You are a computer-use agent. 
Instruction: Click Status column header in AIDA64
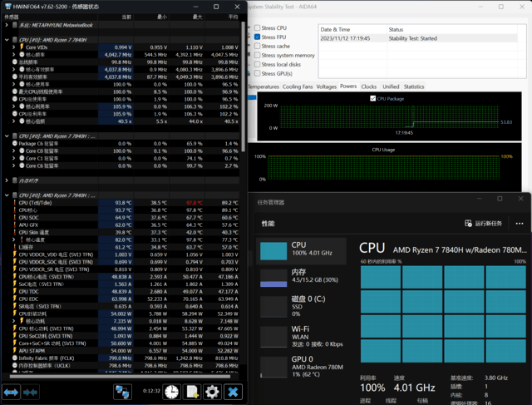452,29
